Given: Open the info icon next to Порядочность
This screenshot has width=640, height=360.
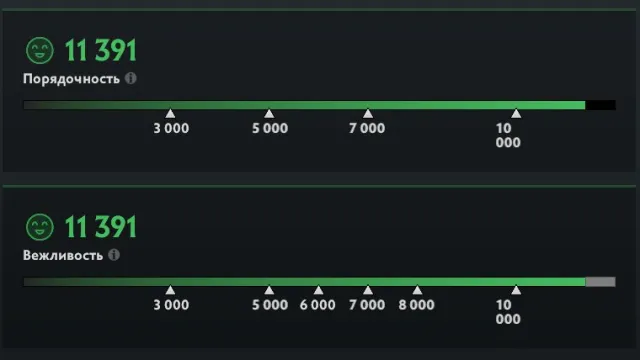Looking at the screenshot, I should (x=131, y=78).
